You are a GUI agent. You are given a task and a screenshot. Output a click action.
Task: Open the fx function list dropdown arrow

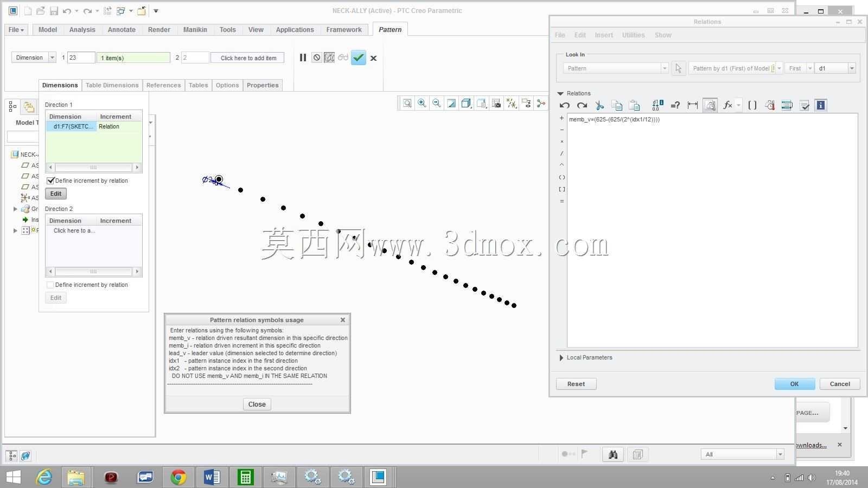738,105
